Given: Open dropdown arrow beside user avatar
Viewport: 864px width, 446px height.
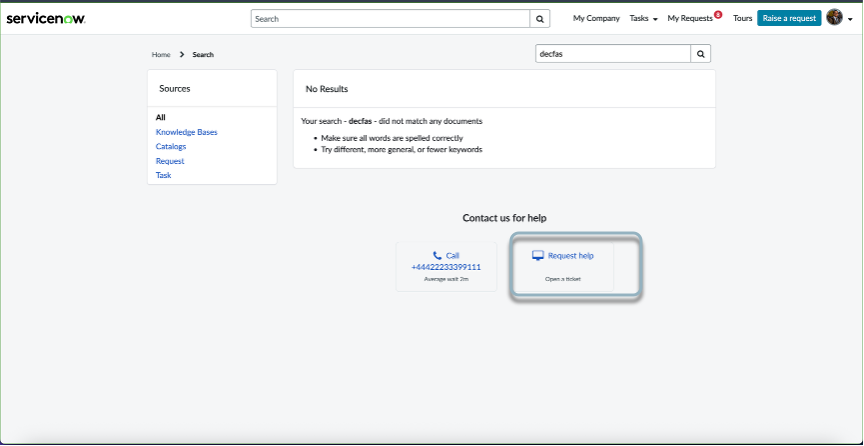Looking at the screenshot, I should pyautogui.click(x=850, y=19).
